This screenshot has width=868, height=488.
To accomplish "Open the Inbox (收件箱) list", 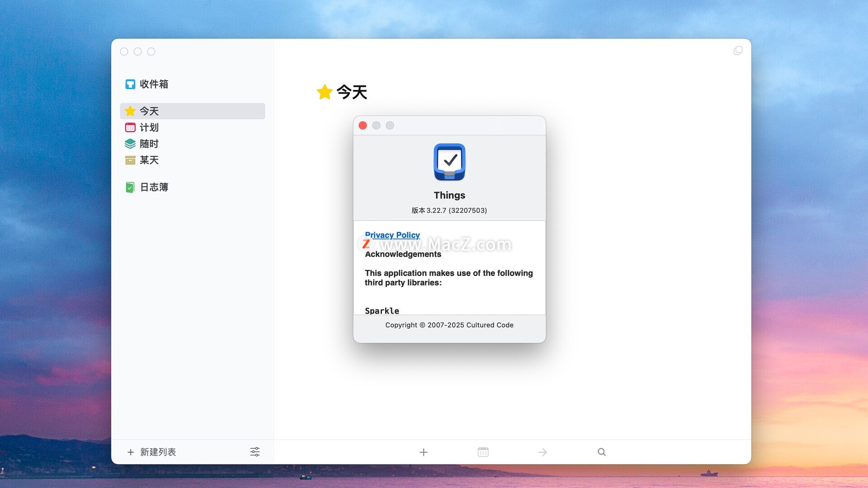I will point(153,84).
